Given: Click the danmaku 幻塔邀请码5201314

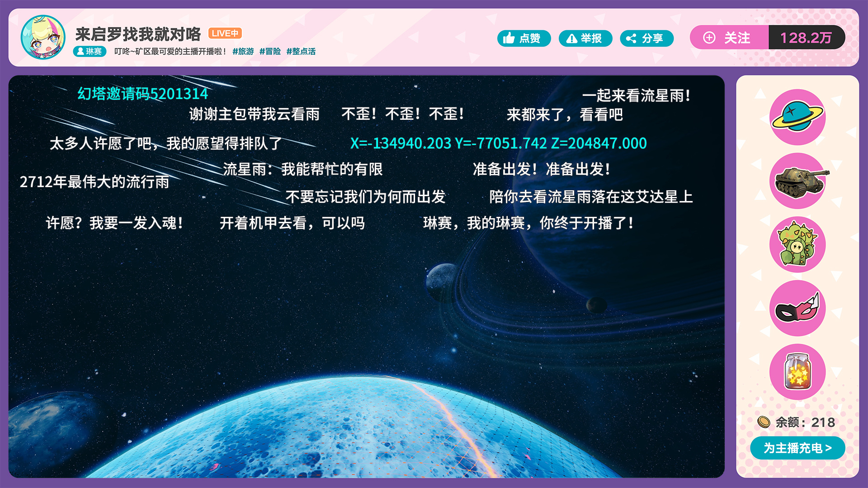Looking at the screenshot, I should pyautogui.click(x=142, y=94).
